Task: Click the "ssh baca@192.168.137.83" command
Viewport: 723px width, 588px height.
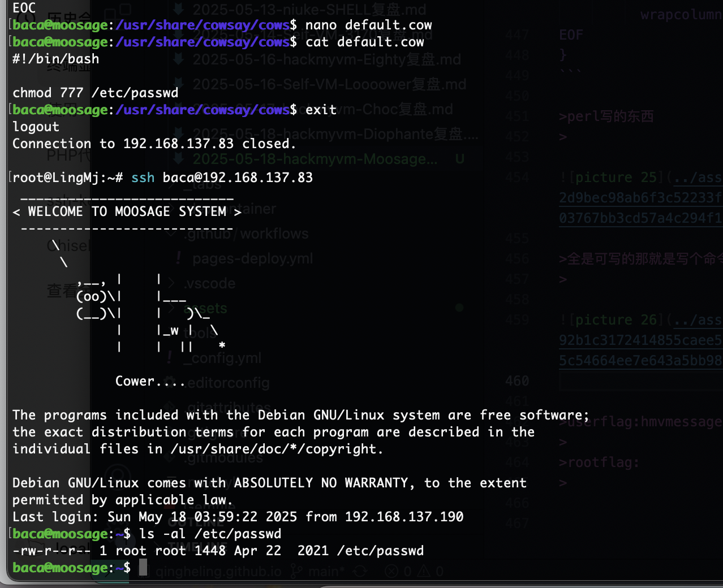Action: (x=222, y=178)
